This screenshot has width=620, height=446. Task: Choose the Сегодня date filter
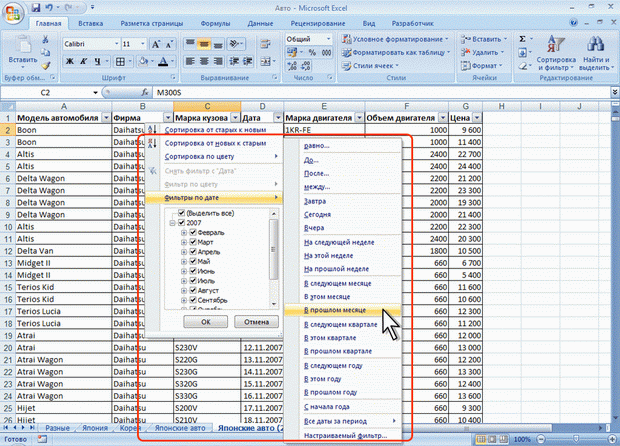pos(317,215)
